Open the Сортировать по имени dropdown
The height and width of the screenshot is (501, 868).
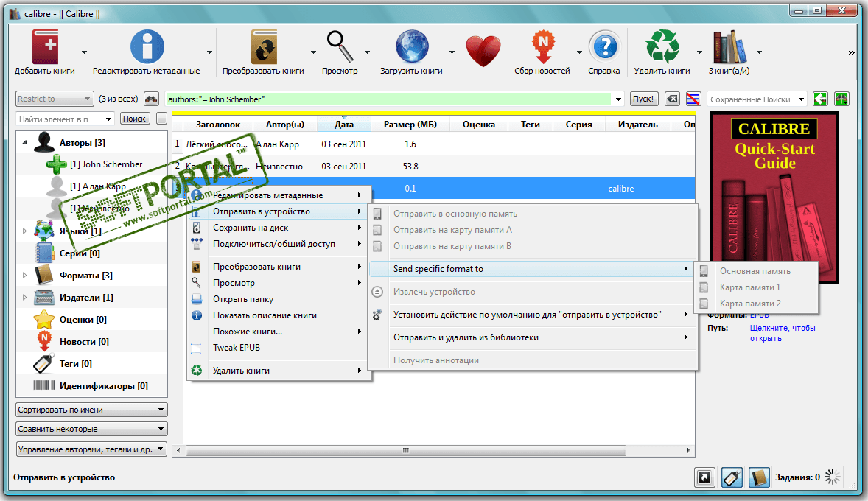tap(91, 410)
